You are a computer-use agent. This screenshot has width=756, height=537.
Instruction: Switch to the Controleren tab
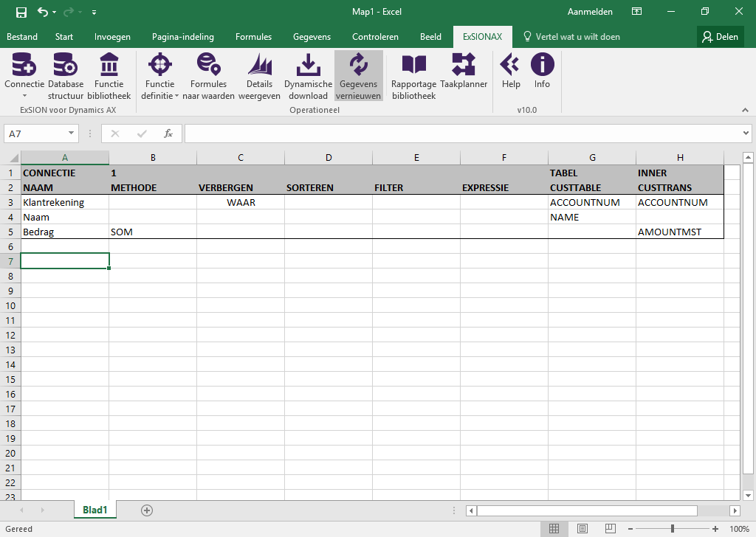(375, 37)
